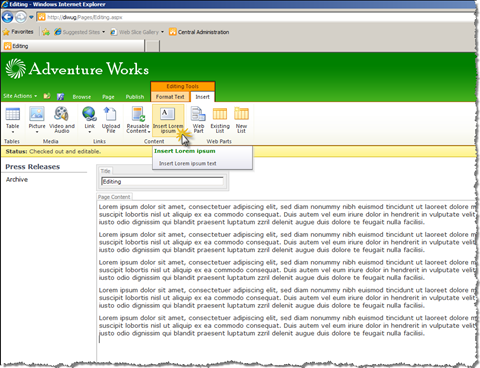Click the Add to Favorites bar icon
The height and width of the screenshot is (368, 480).
point(46,32)
